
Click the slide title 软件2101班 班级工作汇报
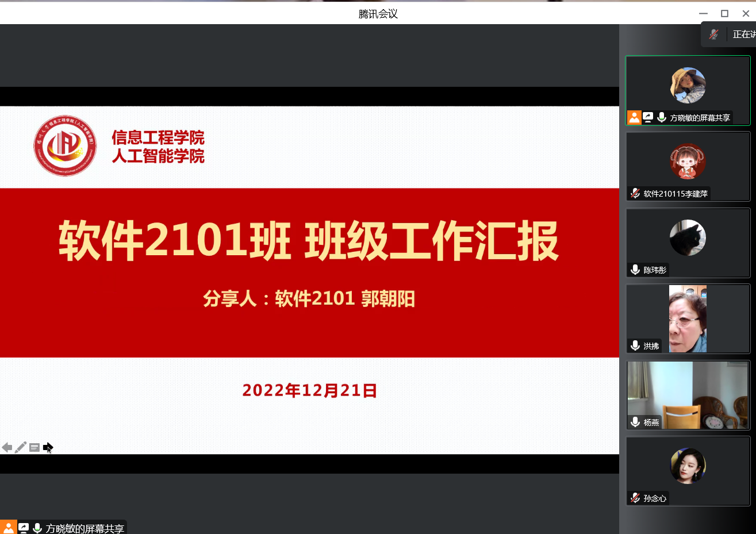click(x=309, y=241)
